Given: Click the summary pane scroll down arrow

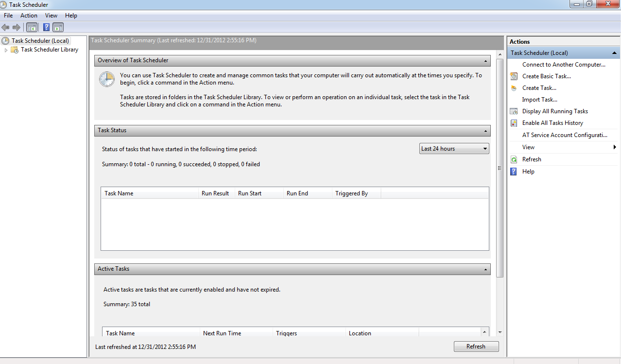Looking at the screenshot, I should [500, 333].
